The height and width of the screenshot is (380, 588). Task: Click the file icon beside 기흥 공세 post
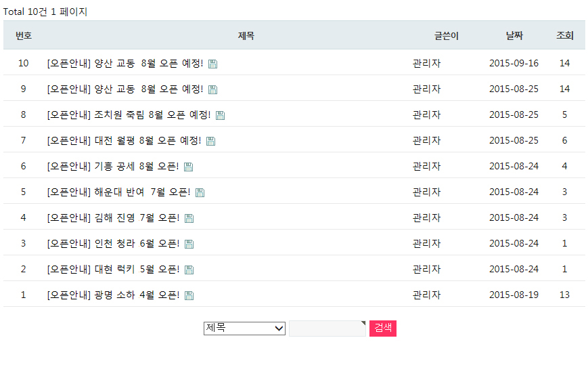[188, 167]
